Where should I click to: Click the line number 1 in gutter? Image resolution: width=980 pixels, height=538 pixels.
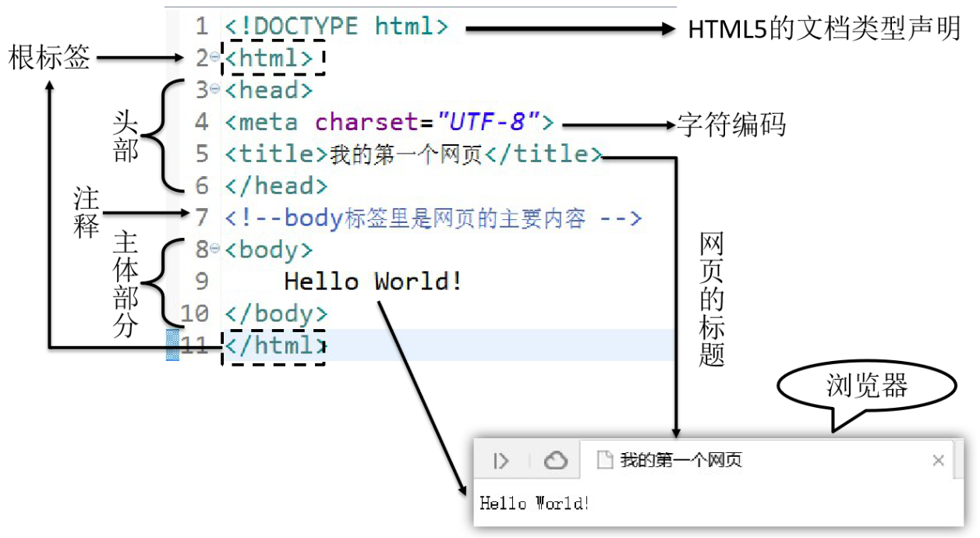pyautogui.click(x=202, y=27)
